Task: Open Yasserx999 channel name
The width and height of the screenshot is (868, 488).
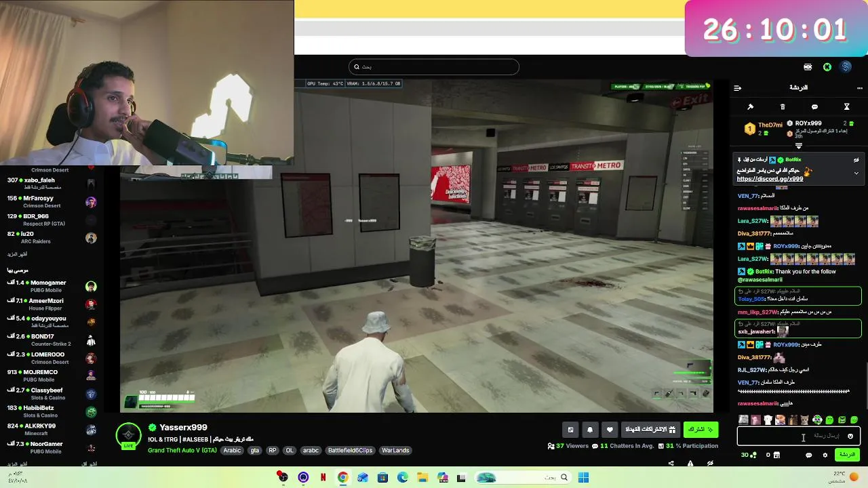Action: [183, 428]
